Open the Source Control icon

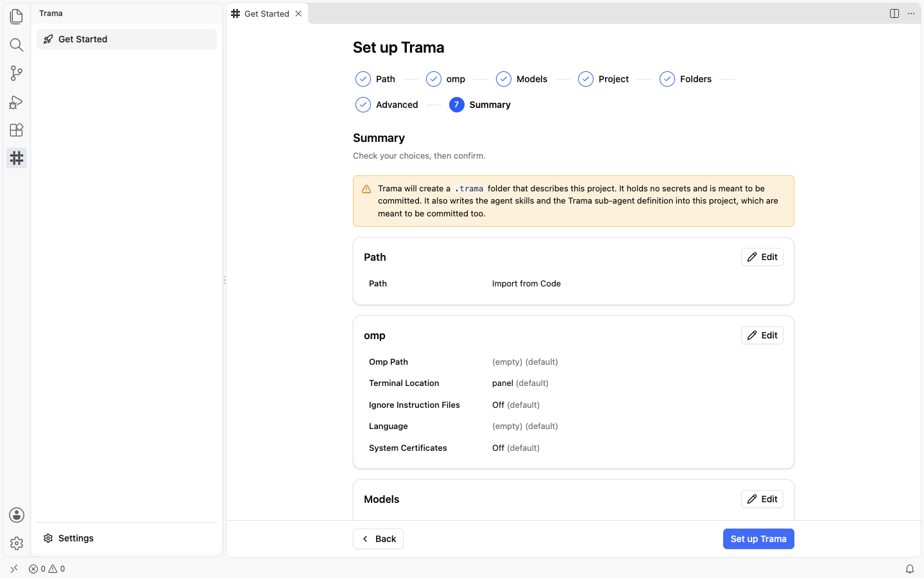click(17, 73)
